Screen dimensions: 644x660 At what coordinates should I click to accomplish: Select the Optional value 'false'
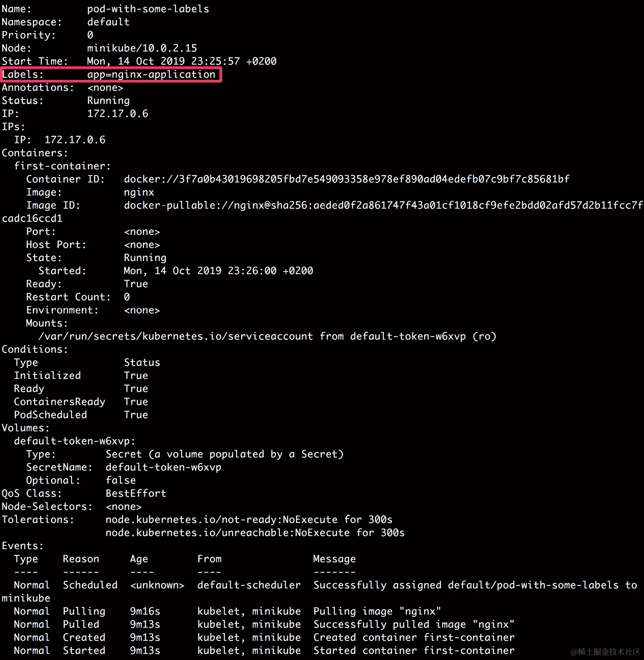[121, 480]
